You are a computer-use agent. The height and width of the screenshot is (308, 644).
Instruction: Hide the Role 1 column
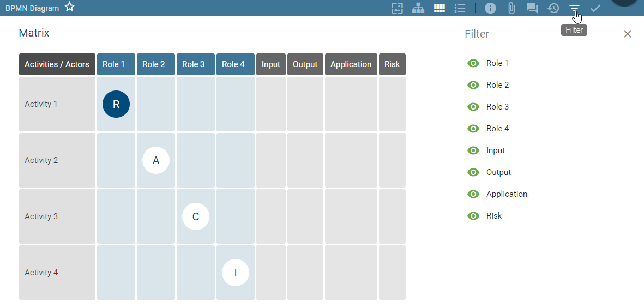point(473,63)
